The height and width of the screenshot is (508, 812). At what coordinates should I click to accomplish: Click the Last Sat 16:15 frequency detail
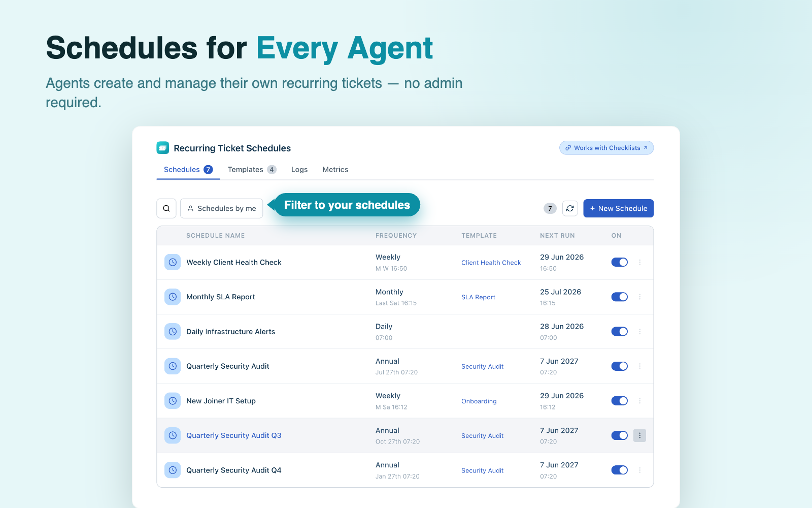396,303
